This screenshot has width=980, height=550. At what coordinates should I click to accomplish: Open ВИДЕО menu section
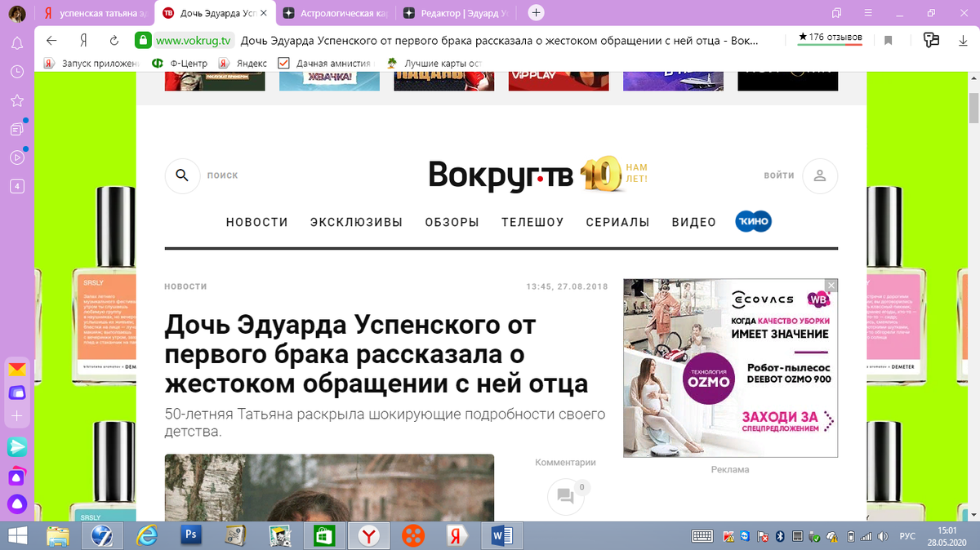click(x=694, y=222)
